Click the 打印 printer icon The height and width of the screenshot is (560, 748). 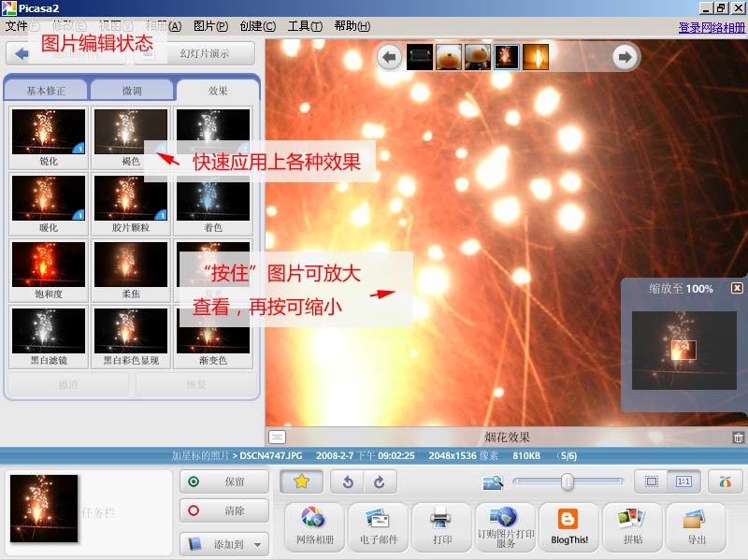tap(441, 526)
